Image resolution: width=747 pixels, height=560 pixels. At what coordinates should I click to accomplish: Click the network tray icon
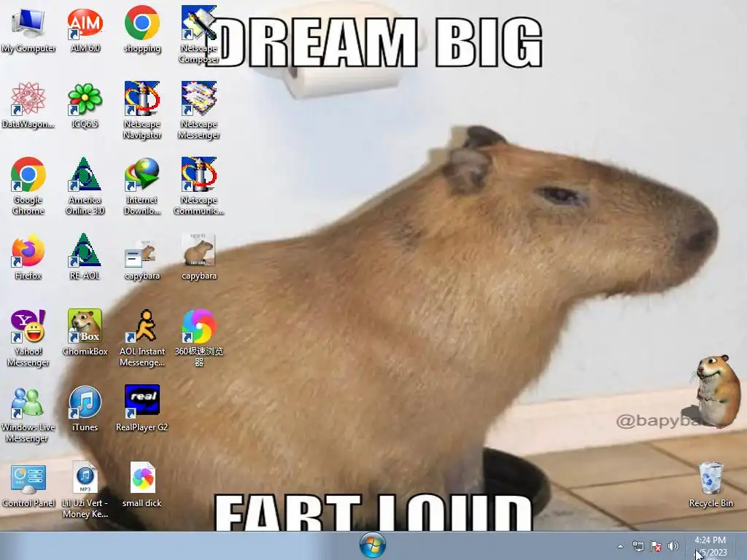pos(638,546)
